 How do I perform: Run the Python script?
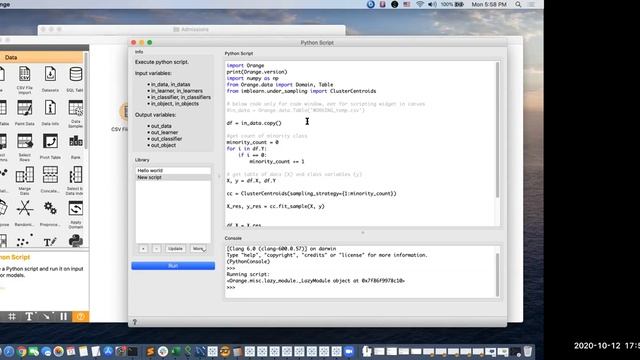coord(173,266)
